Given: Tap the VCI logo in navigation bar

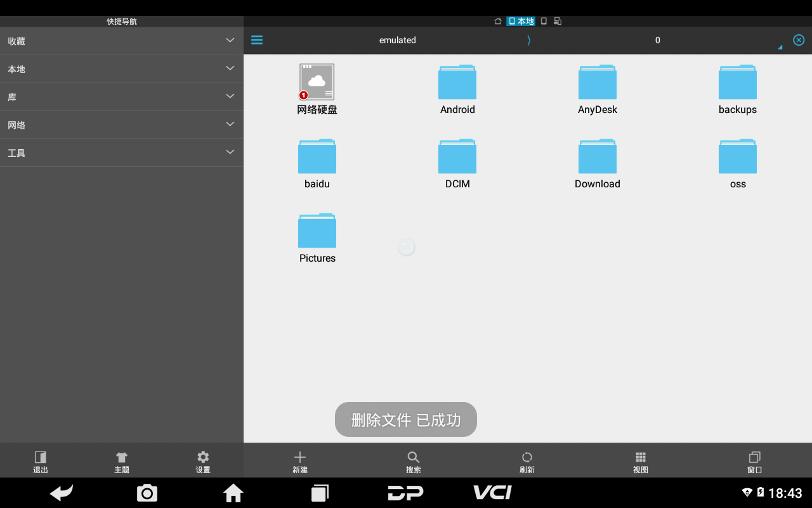Looking at the screenshot, I should (x=492, y=493).
